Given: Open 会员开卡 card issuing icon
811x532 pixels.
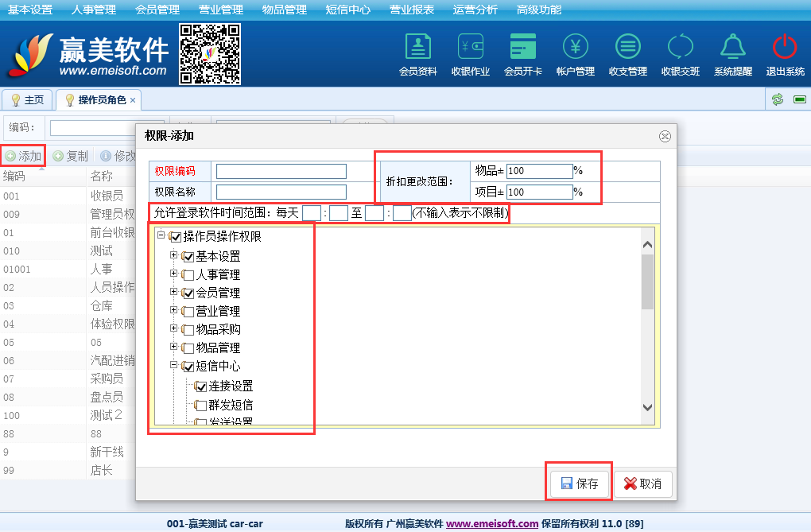Looking at the screenshot, I should click(x=522, y=48).
